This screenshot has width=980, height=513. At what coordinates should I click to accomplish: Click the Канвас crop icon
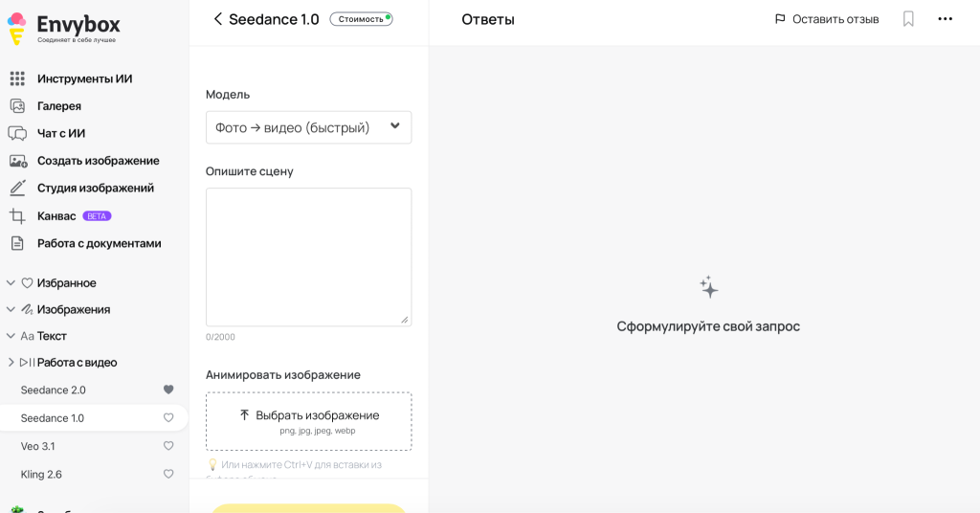tap(17, 216)
